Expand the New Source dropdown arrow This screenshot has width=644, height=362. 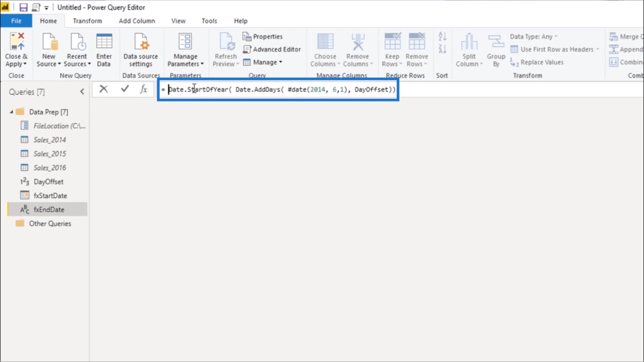59,64
